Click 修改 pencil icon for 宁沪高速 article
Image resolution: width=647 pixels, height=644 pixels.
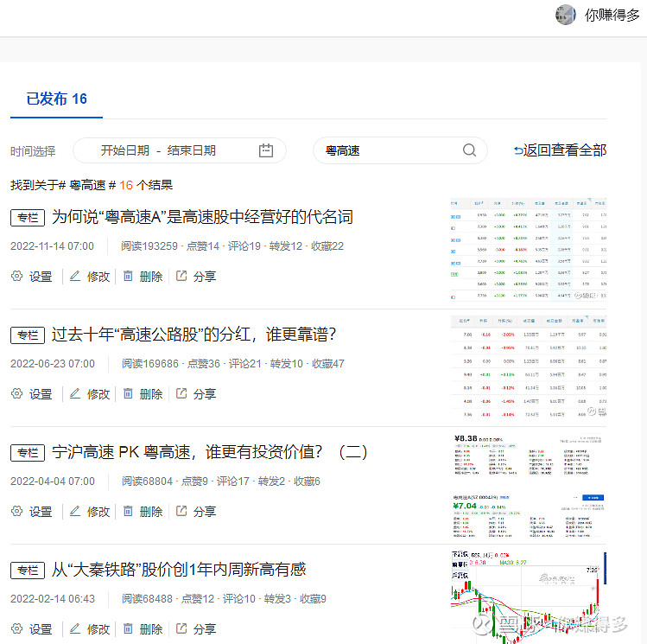pos(74,511)
